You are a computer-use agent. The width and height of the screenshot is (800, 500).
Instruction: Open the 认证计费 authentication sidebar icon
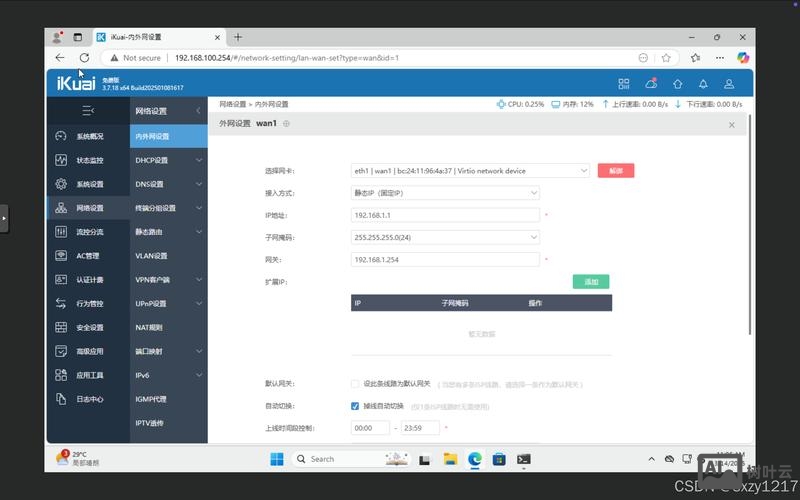61,279
